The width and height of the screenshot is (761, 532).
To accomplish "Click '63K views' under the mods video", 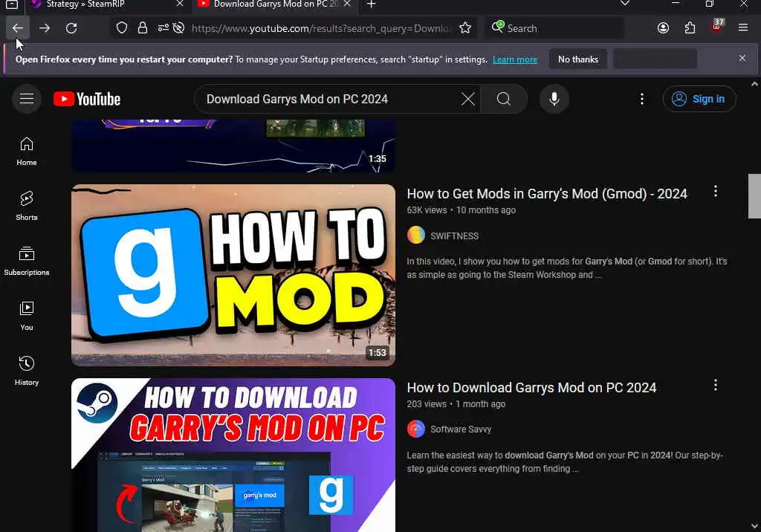I will click(x=427, y=210).
